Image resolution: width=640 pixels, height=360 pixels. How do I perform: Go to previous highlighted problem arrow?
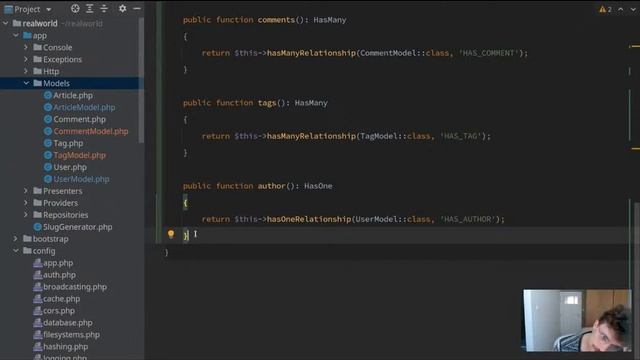(620, 9)
